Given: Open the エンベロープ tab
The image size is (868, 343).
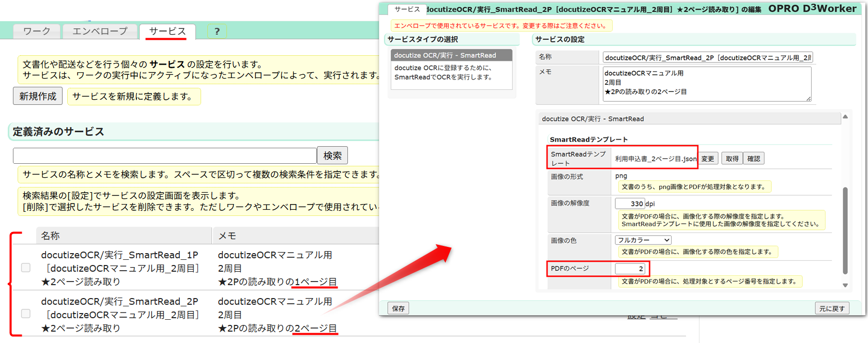Looking at the screenshot, I should point(100,32).
